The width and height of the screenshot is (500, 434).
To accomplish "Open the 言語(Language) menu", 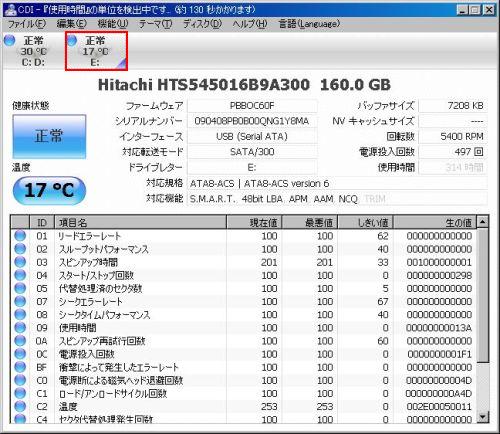I will [309, 24].
